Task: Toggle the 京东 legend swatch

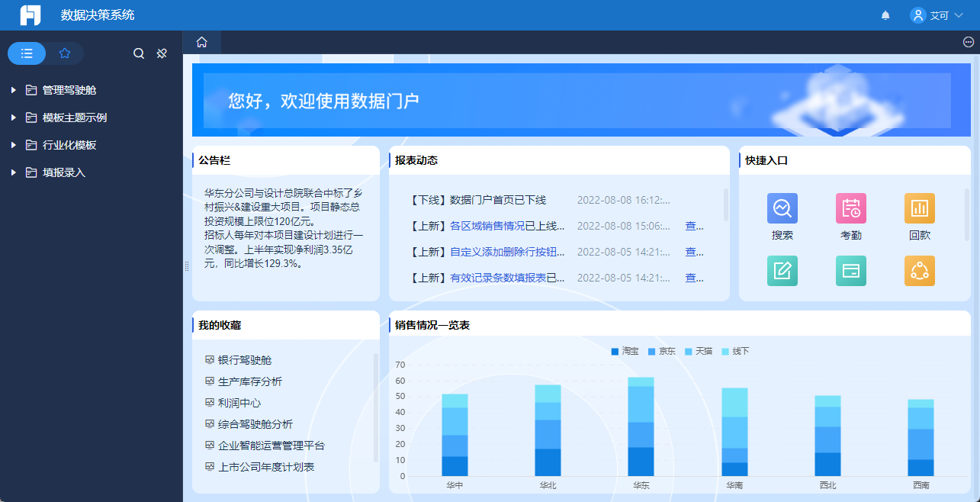Action: pyautogui.click(x=651, y=352)
